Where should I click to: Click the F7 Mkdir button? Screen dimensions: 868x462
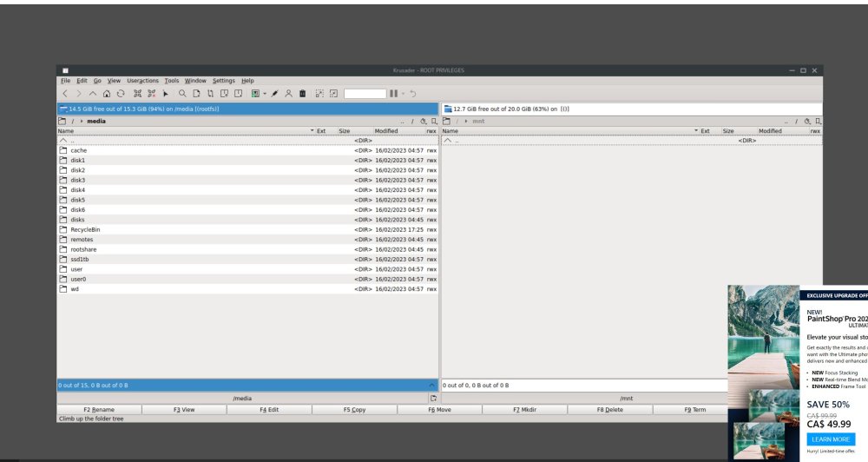coord(525,409)
